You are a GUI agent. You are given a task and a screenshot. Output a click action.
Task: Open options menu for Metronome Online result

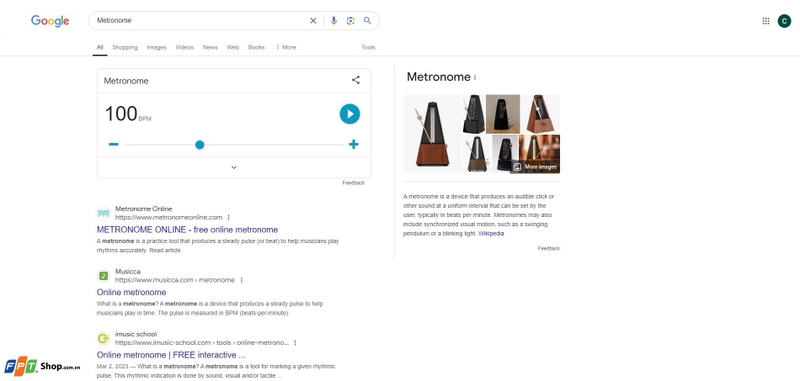[x=229, y=217]
